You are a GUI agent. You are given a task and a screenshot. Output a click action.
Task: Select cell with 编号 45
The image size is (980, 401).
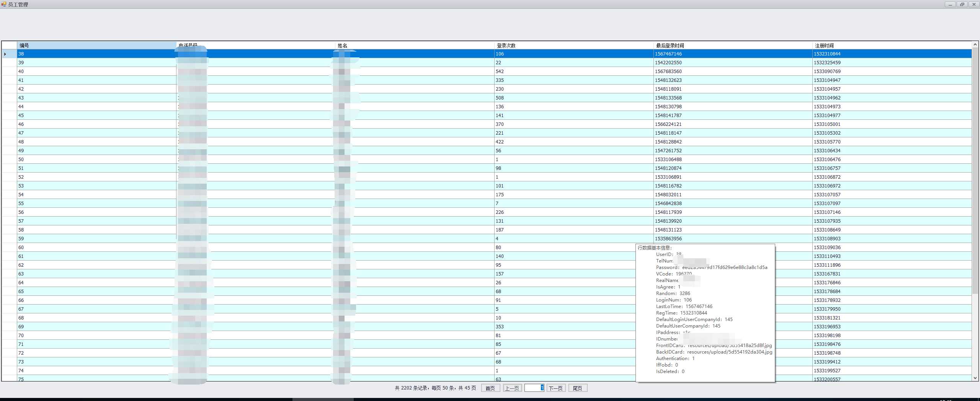(x=96, y=115)
